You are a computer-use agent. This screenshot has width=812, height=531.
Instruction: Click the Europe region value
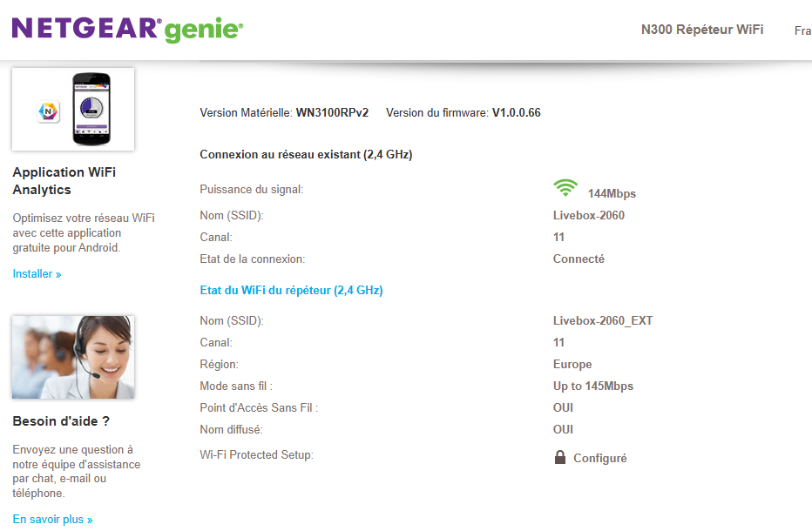point(572,365)
